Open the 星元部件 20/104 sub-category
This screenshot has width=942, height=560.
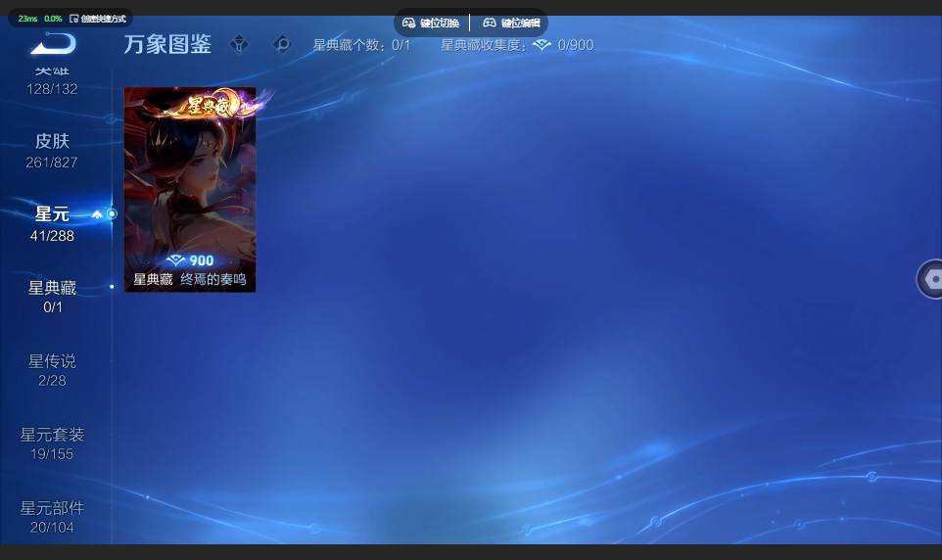click(x=52, y=517)
